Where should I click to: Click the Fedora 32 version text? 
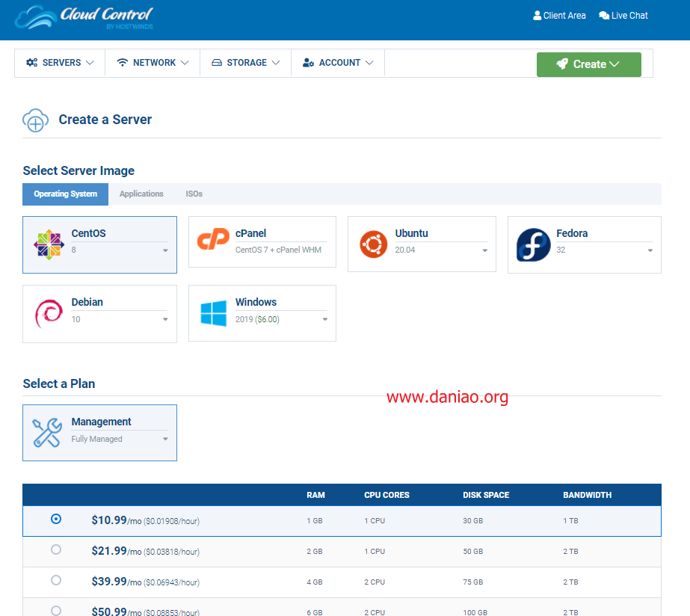coord(561,250)
